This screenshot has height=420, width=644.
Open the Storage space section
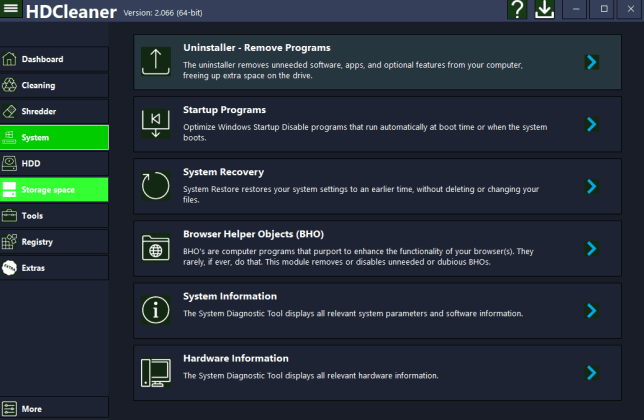[x=54, y=189]
